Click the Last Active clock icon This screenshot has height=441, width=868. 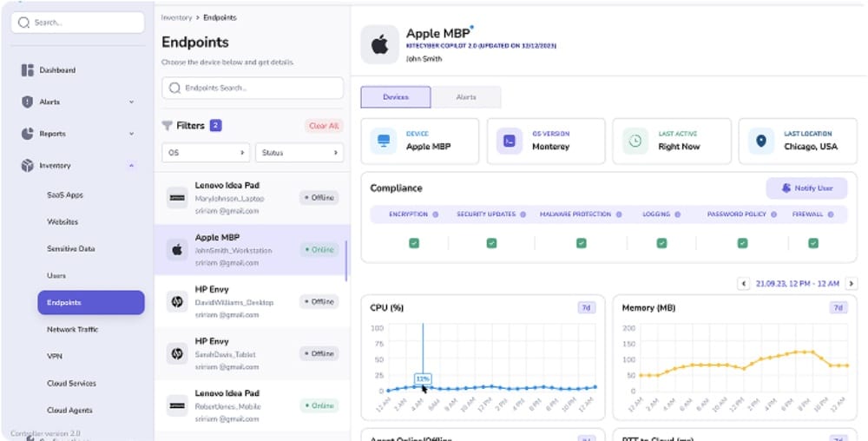pos(635,141)
